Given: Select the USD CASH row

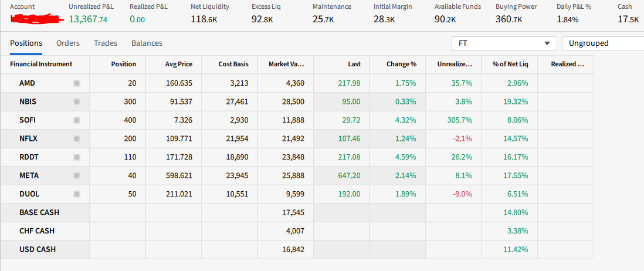Looking at the screenshot, I should click(x=297, y=250).
